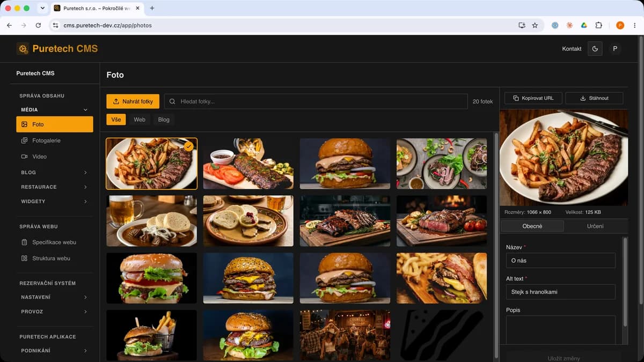
Task: Click the address bar URL
Action: 108,25
